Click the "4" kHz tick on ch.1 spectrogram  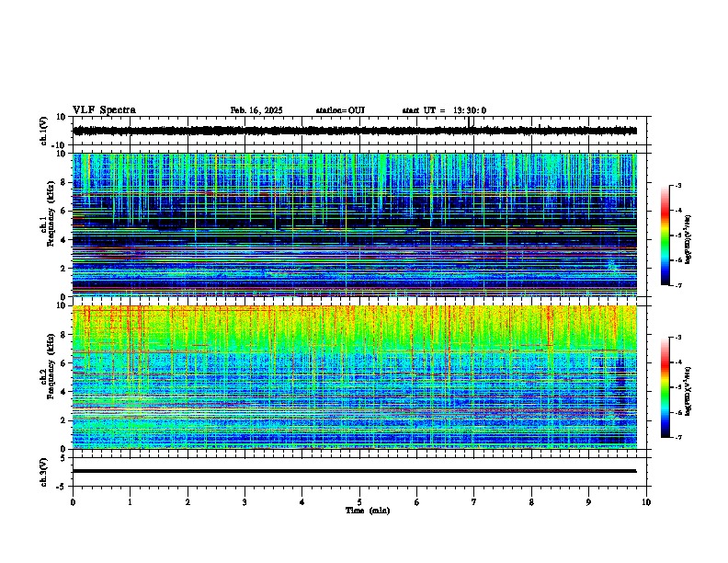tap(63, 240)
